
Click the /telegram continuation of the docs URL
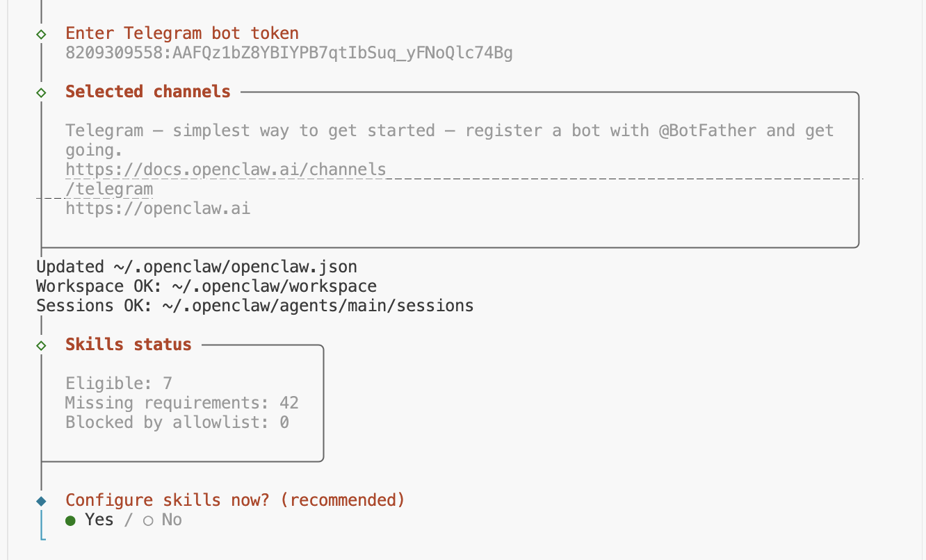(x=109, y=189)
